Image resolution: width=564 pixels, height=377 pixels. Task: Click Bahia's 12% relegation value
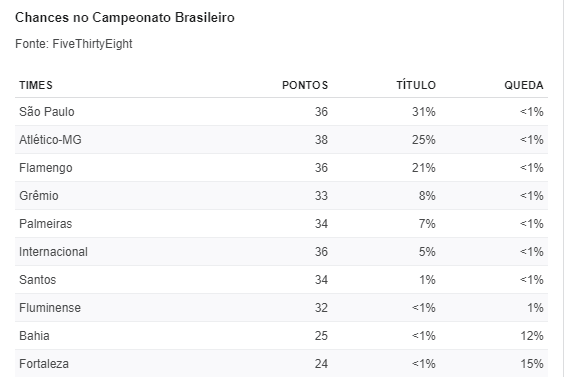532,336
